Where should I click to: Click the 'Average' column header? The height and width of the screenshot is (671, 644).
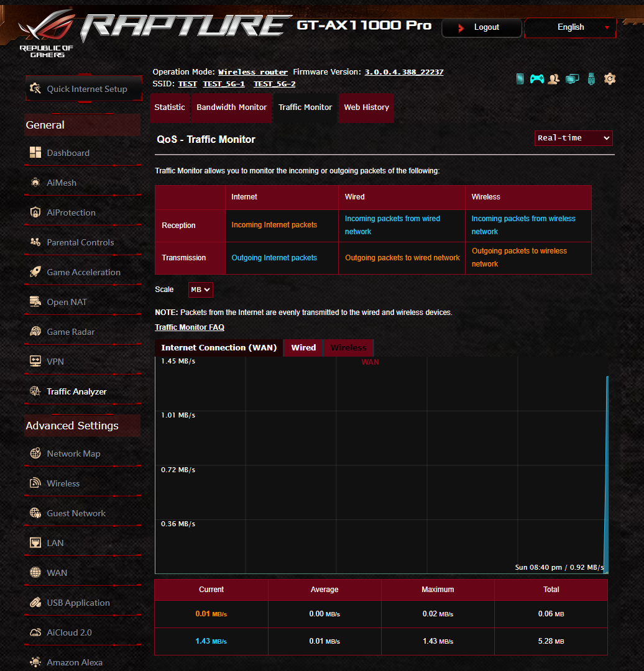coord(324,590)
